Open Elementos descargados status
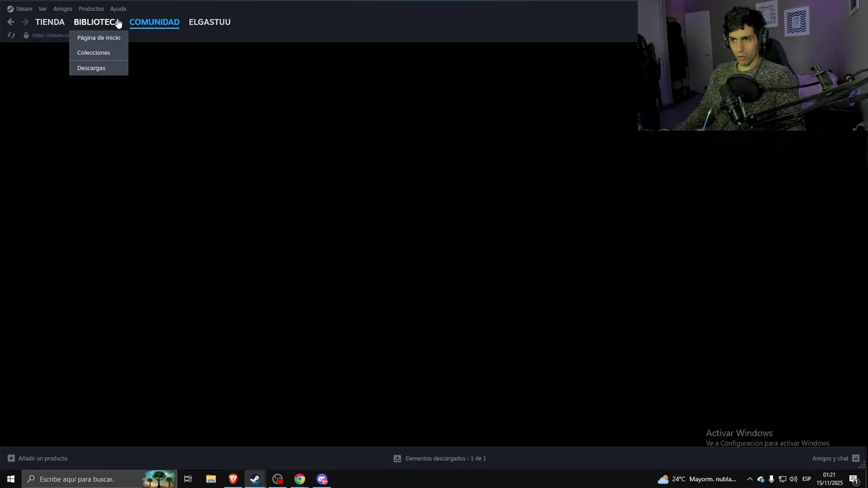Screen dimensions: 868x488 click(x=446, y=458)
